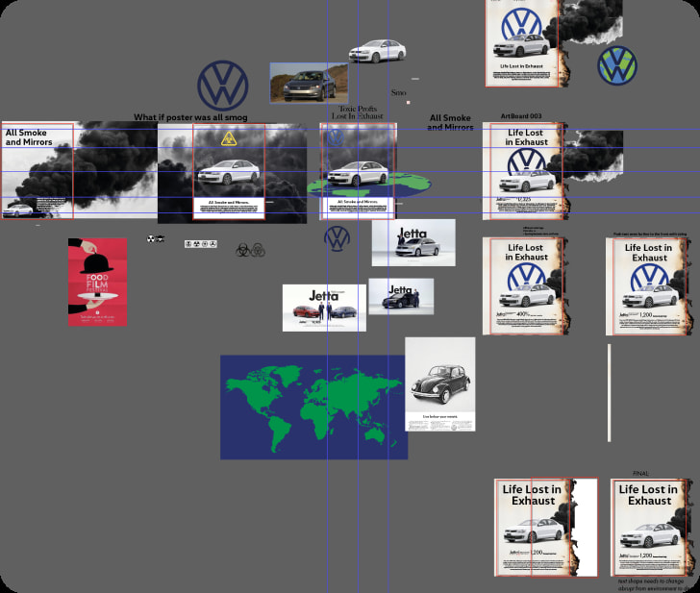Image resolution: width=700 pixels, height=593 pixels.
Task: Select the black Beetle vintage ad
Action: 440,384
